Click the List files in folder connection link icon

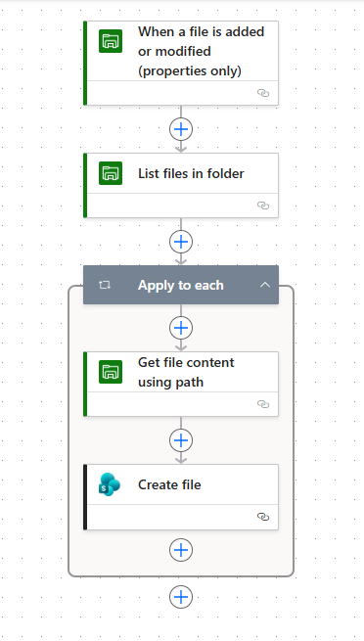coord(263,206)
